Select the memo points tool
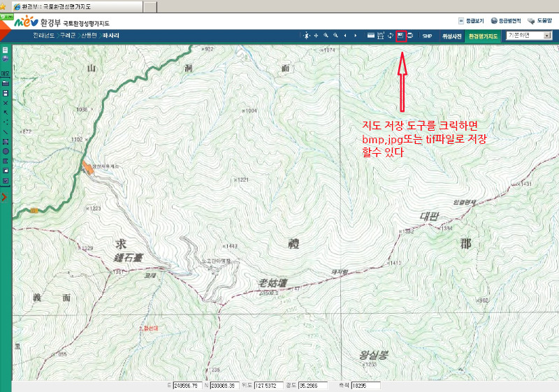Image resolution: width=559 pixels, height=392 pixels. (6, 122)
